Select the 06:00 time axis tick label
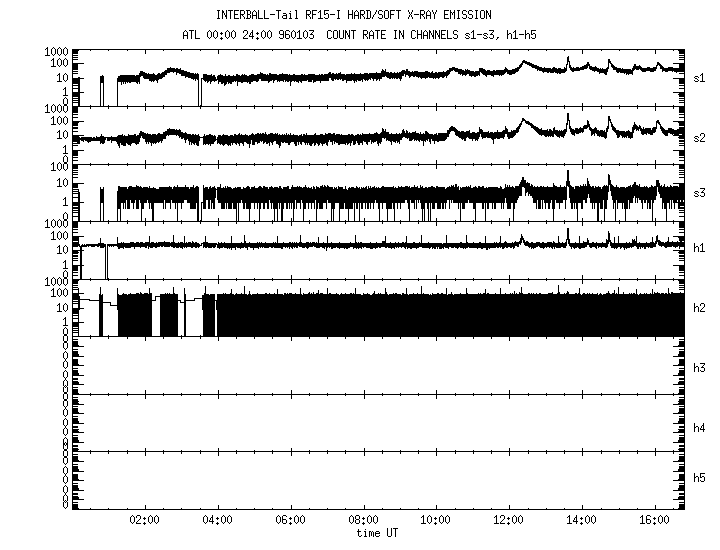The width and height of the screenshot is (720, 550). pos(291,520)
